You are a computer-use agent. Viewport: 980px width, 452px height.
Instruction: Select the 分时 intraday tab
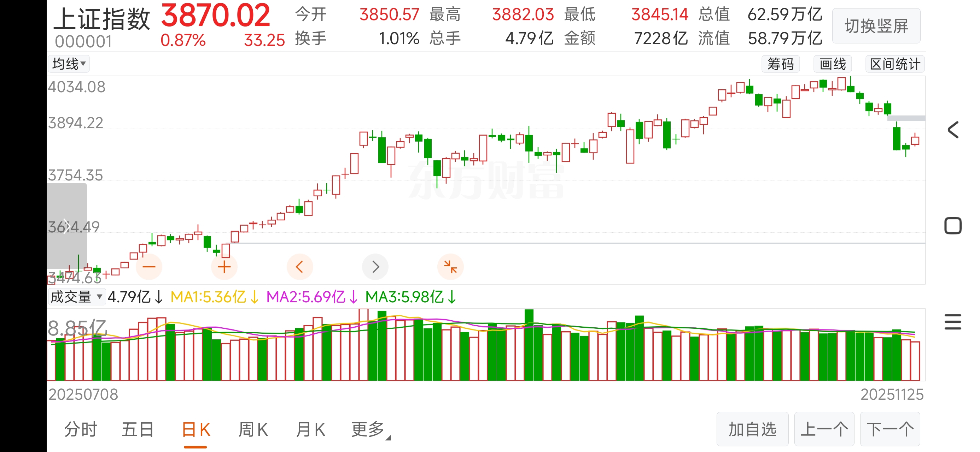pos(81,429)
